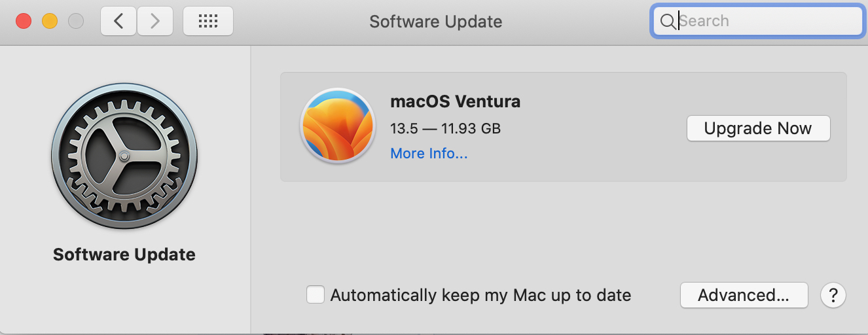Show all preferences with the grid button
The height and width of the screenshot is (335, 868).
point(208,22)
